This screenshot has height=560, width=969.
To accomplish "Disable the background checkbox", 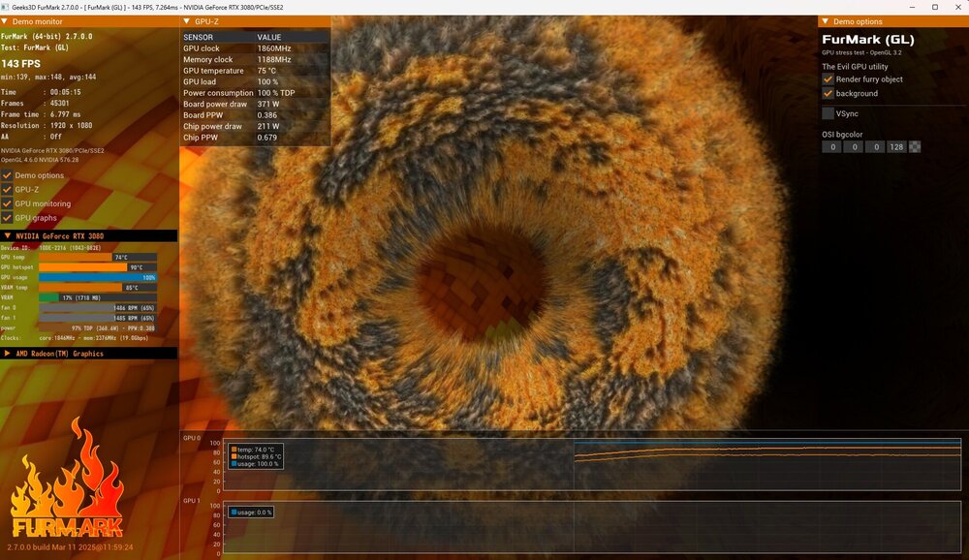I will click(828, 93).
